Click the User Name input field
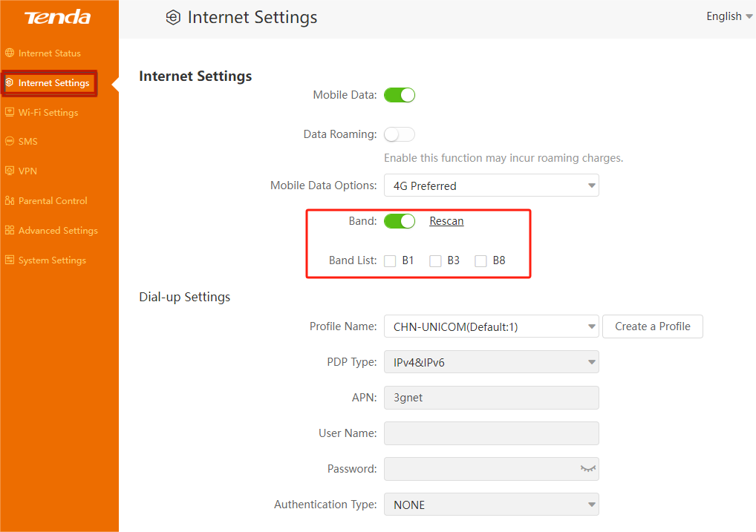The image size is (756, 532). (491, 433)
